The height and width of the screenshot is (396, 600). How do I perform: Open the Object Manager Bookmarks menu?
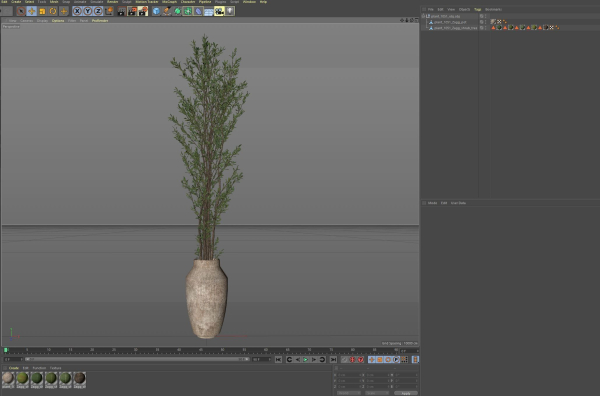493,10
